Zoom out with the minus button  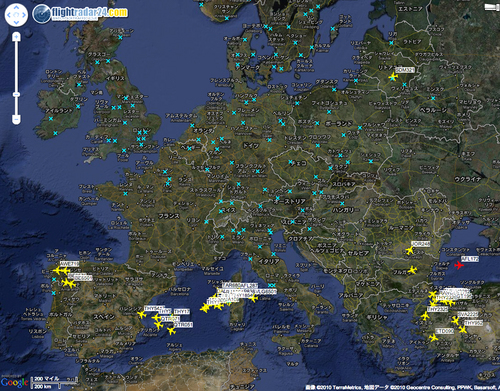16,119
